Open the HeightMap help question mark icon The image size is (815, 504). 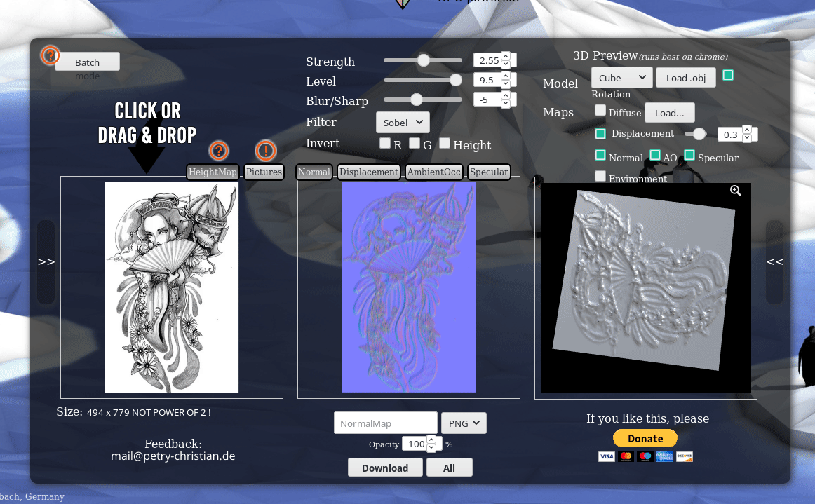point(219,150)
